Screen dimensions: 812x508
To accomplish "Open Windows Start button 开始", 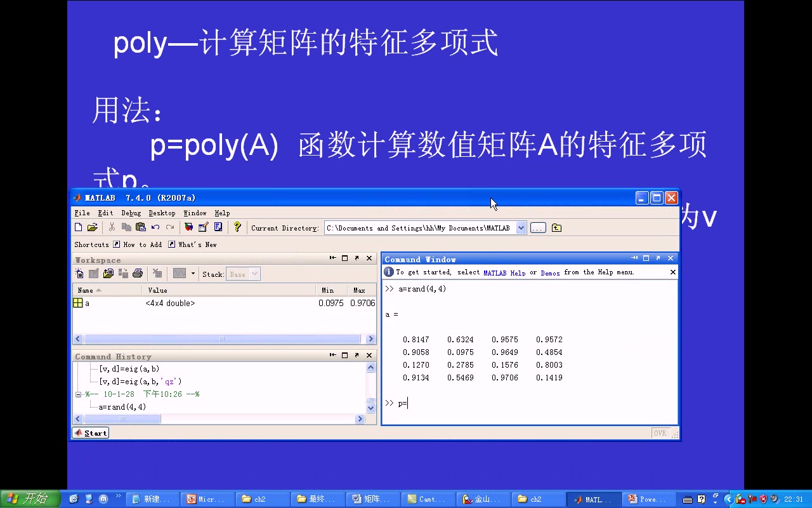I will coord(30,499).
